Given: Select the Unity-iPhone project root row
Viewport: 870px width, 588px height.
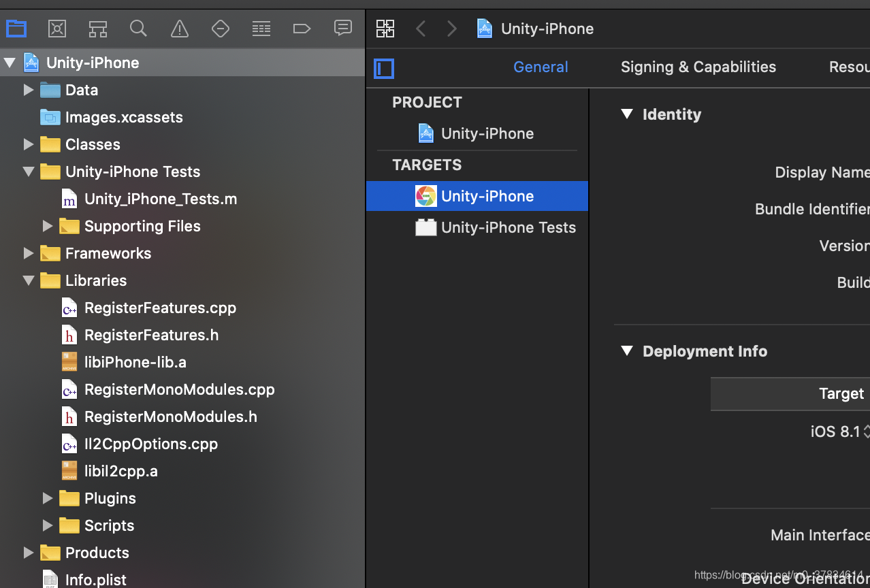Looking at the screenshot, I should click(182, 63).
